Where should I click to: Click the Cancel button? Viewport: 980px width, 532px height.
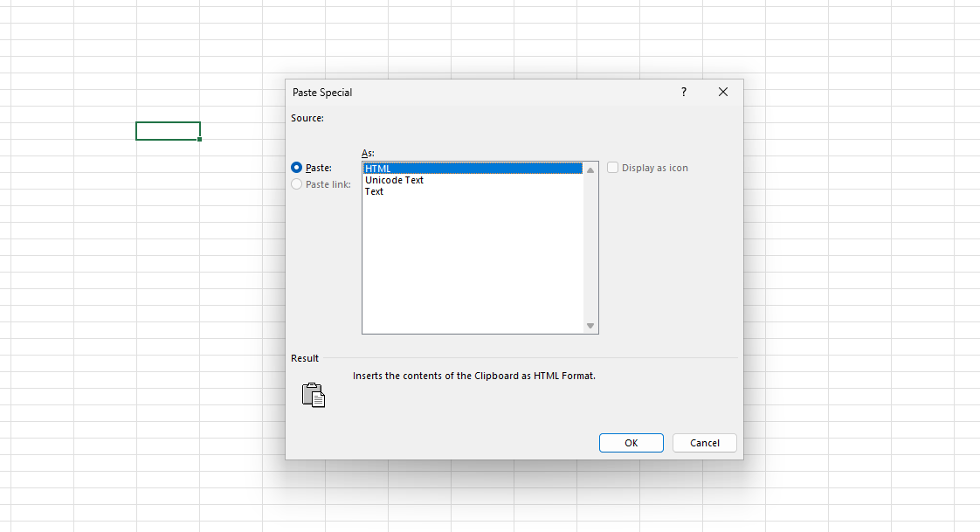tap(705, 443)
